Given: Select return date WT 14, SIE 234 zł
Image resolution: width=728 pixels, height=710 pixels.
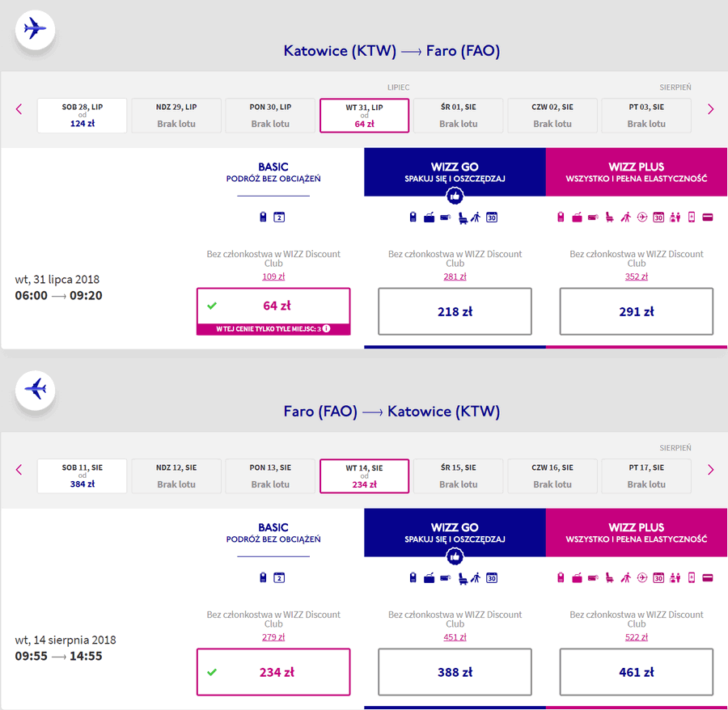Looking at the screenshot, I should 365,476.
